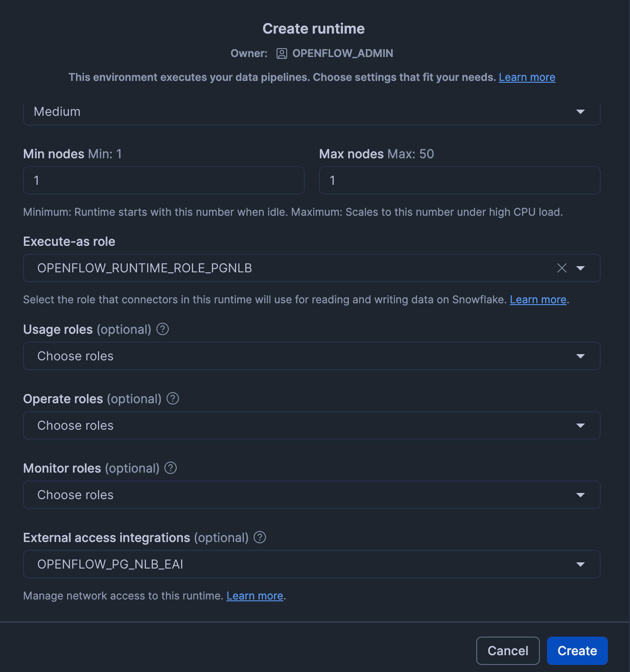
Task: Open help tooltip for Monitor roles
Action: point(171,468)
